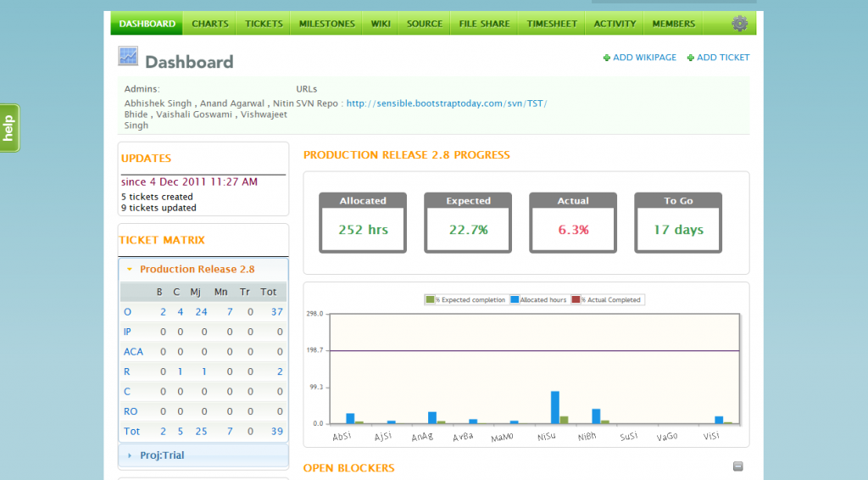Open the Charts tab

pyautogui.click(x=210, y=23)
